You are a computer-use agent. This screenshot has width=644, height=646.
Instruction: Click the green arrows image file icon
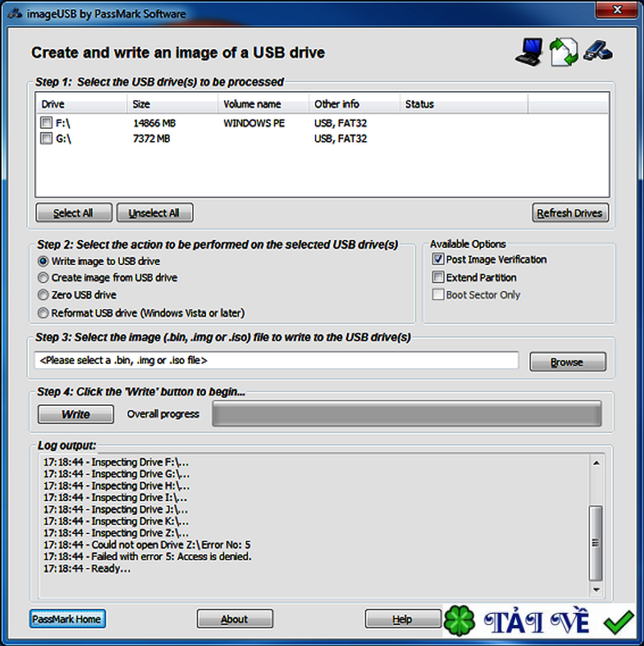point(563,52)
